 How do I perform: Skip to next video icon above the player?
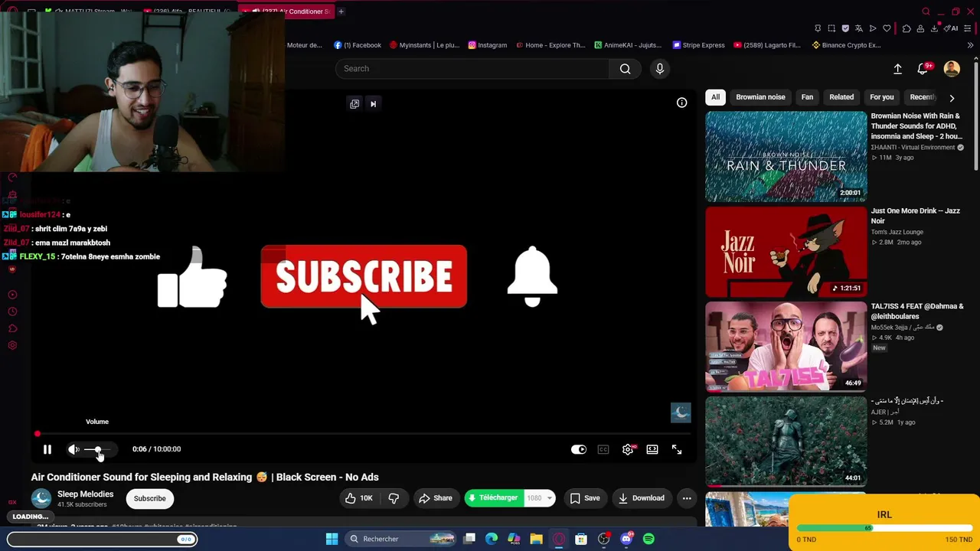[373, 104]
